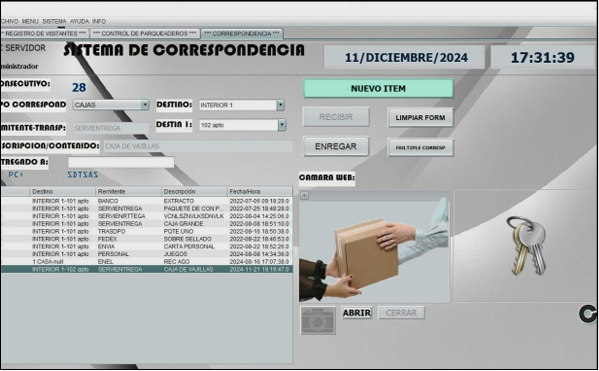The image size is (599, 371).
Task: Select the FEDEX SOBRE SELLADO row
Action: click(146, 239)
